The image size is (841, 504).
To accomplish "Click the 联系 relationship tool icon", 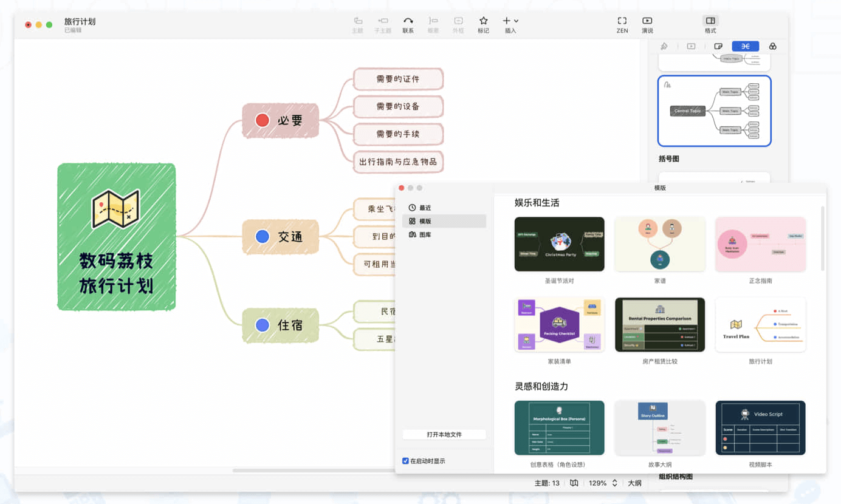I will coord(408,21).
